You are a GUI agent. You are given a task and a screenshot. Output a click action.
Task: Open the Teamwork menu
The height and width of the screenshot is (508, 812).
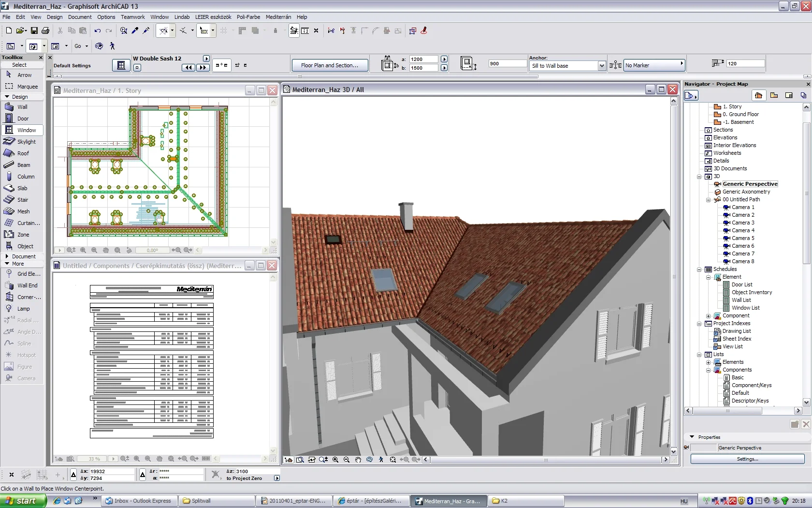pos(133,17)
